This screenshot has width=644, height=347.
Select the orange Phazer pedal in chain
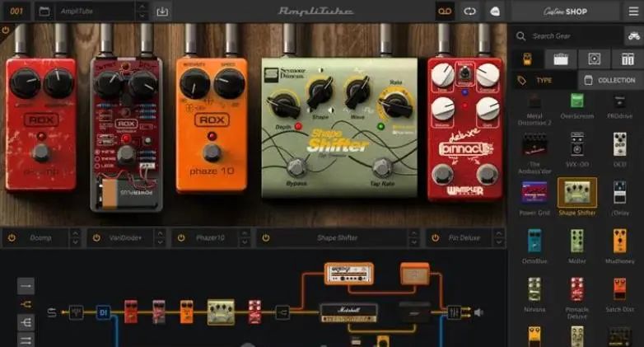coord(186,312)
